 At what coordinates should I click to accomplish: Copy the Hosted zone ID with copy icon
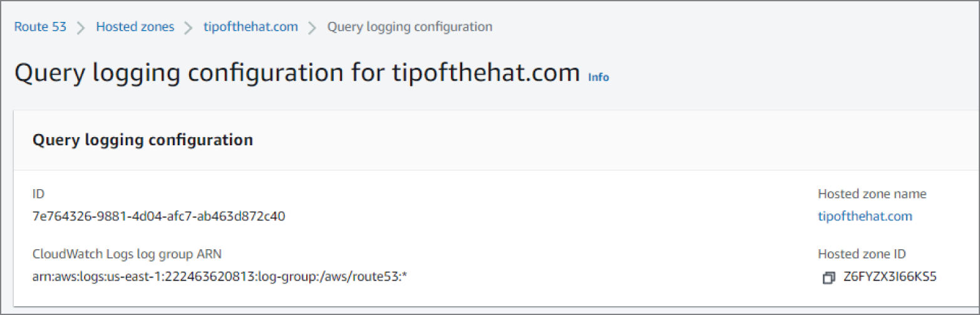(x=828, y=277)
